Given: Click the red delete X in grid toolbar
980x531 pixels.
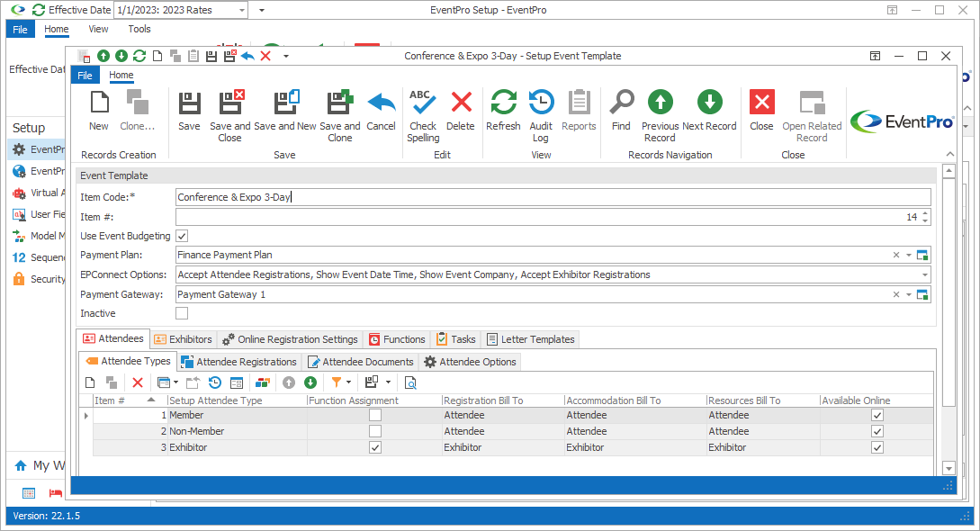Looking at the screenshot, I should point(138,382).
